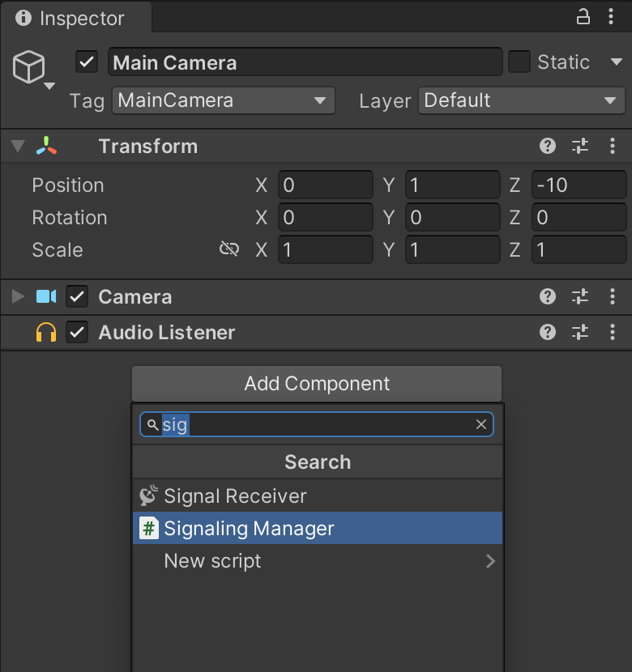
Task: Click the GameObject cube icon picker
Action: pos(28,66)
